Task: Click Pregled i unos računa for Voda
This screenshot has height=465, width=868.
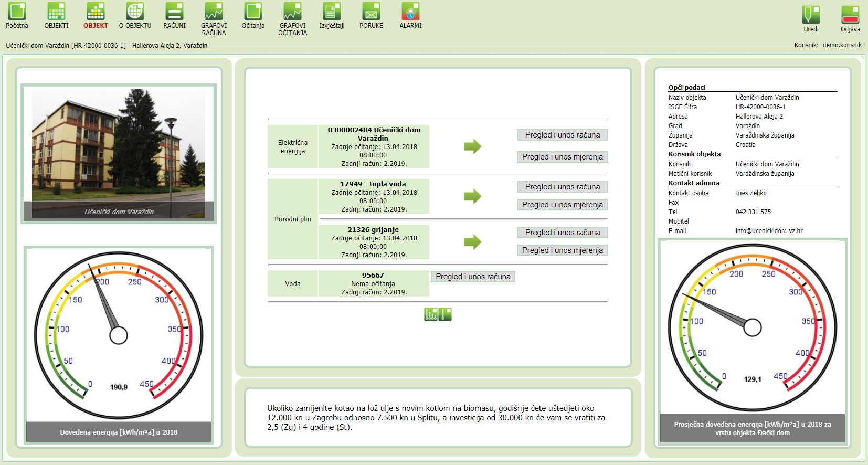Action: point(473,277)
